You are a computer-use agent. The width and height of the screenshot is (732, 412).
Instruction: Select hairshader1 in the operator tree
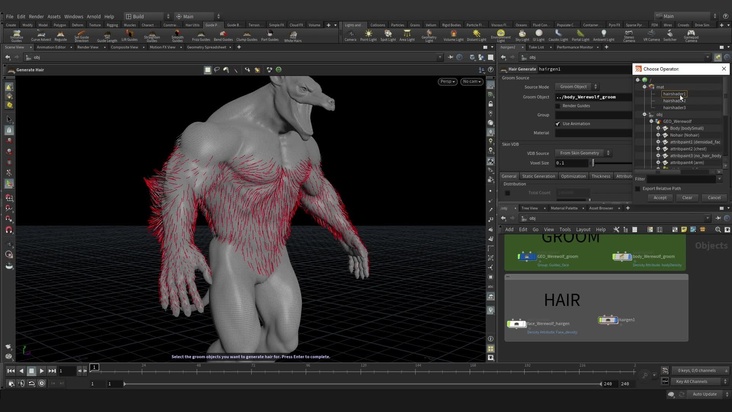[x=674, y=94]
